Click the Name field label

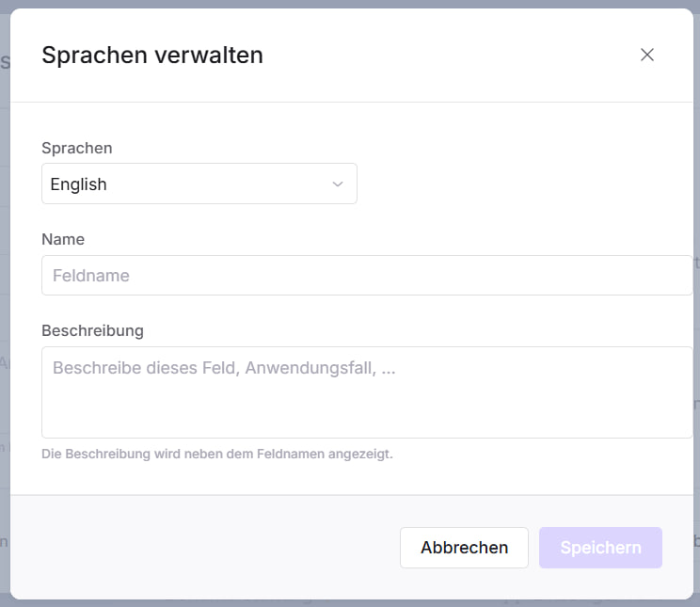[63, 239]
